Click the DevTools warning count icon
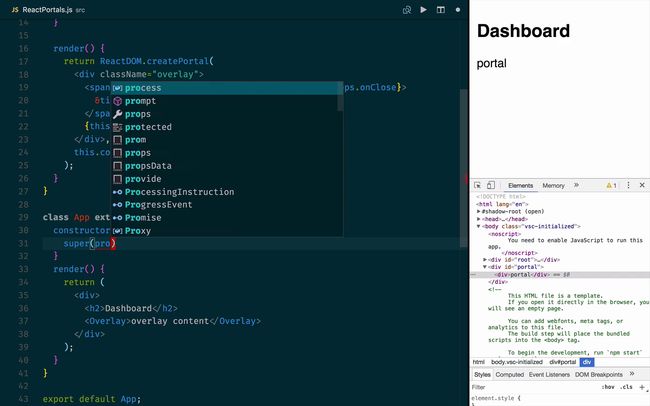The width and height of the screenshot is (650, 406). 611,185
